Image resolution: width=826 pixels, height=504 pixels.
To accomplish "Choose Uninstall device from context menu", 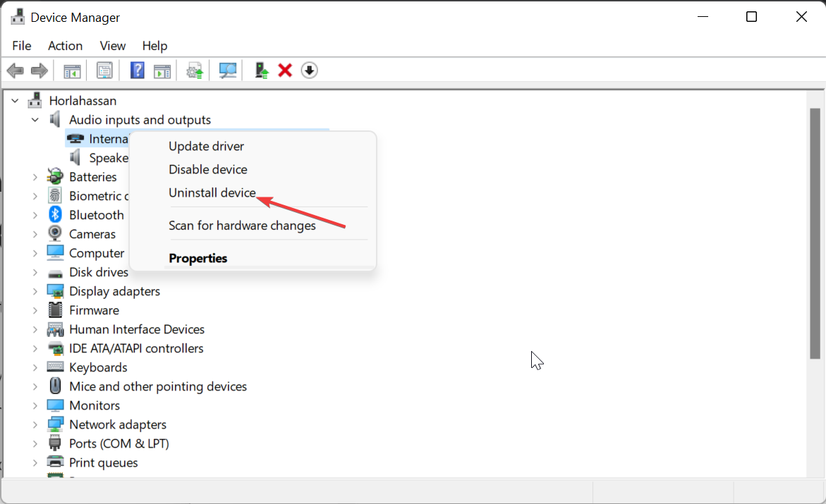I will pyautogui.click(x=253, y=192).
